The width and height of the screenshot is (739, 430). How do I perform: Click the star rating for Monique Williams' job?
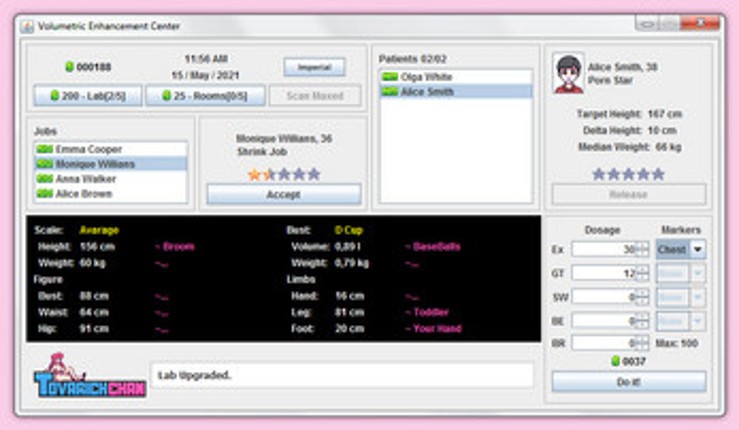(284, 175)
